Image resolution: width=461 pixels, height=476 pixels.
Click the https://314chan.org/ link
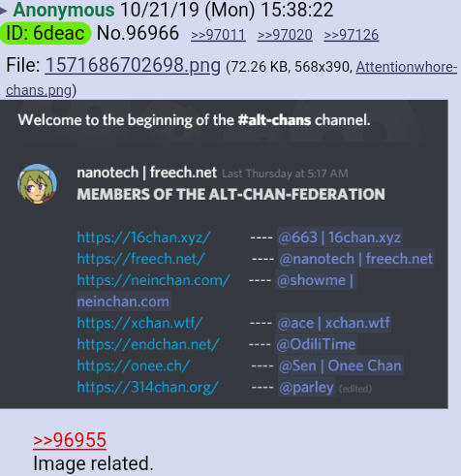tap(148, 387)
